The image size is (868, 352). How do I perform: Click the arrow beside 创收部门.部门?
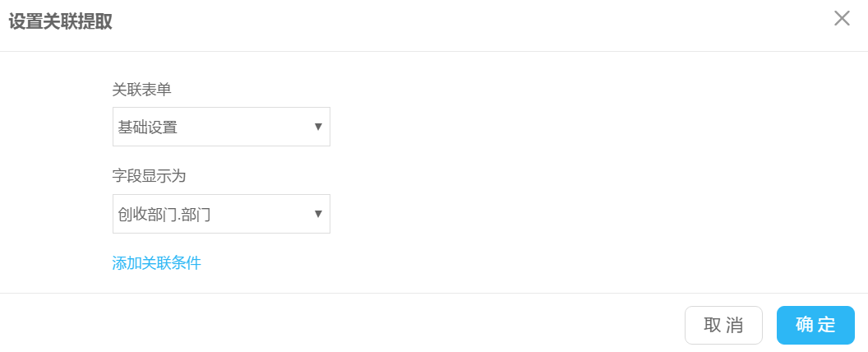[318, 214]
